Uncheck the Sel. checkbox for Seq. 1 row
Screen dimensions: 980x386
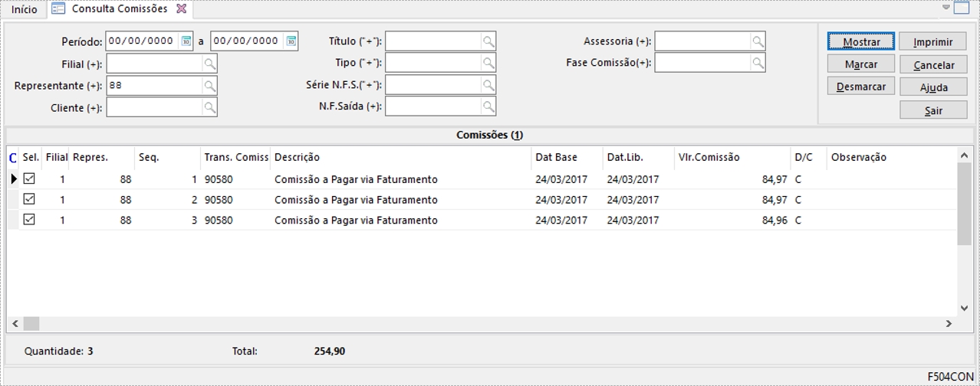point(30,178)
